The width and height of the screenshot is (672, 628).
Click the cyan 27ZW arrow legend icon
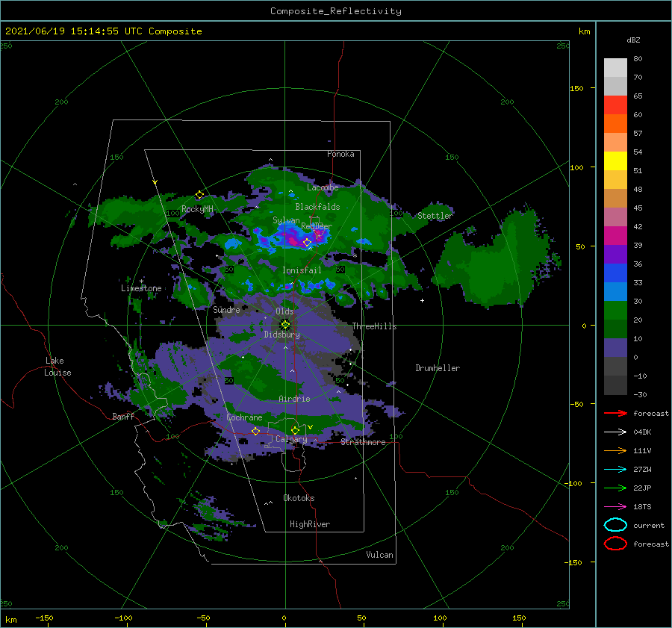[615, 470]
